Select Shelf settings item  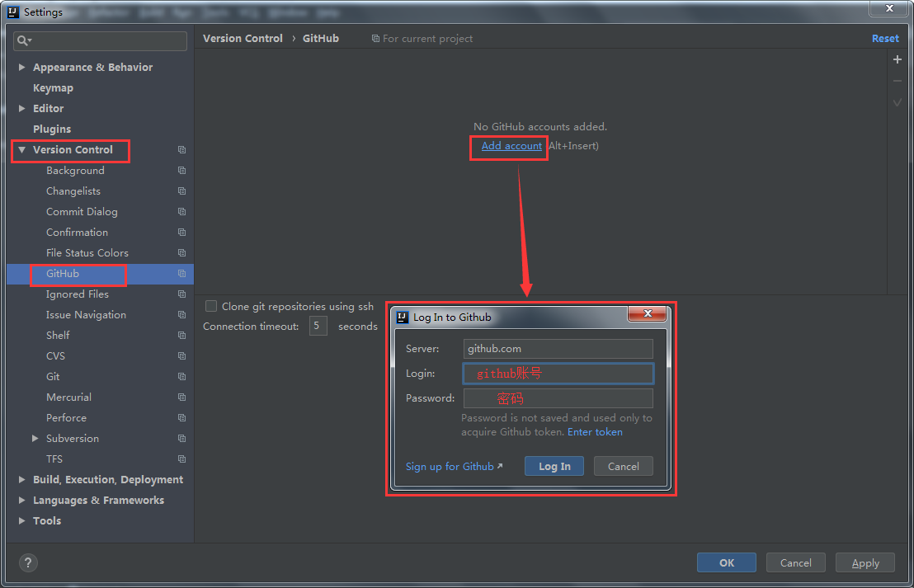tap(58, 335)
